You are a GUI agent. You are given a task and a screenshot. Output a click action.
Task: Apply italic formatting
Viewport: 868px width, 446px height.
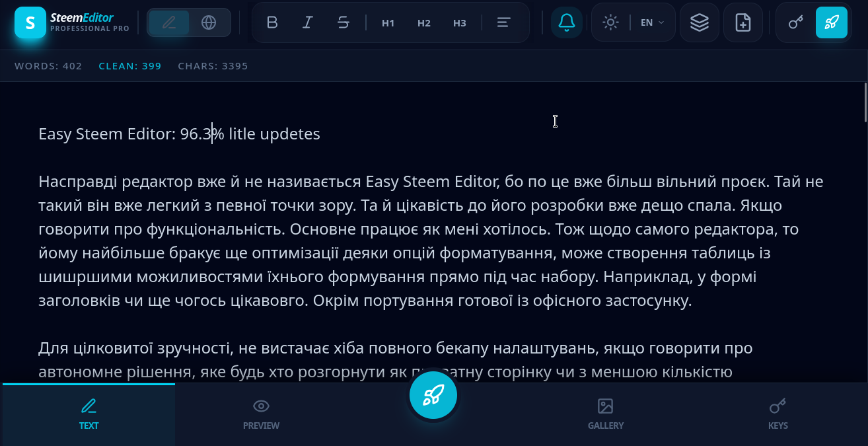pos(308,22)
